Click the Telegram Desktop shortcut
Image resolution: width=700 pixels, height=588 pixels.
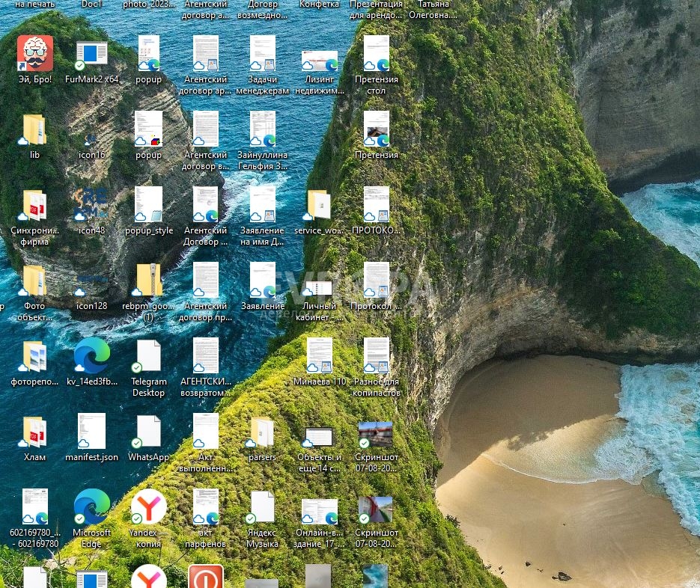[x=148, y=356]
